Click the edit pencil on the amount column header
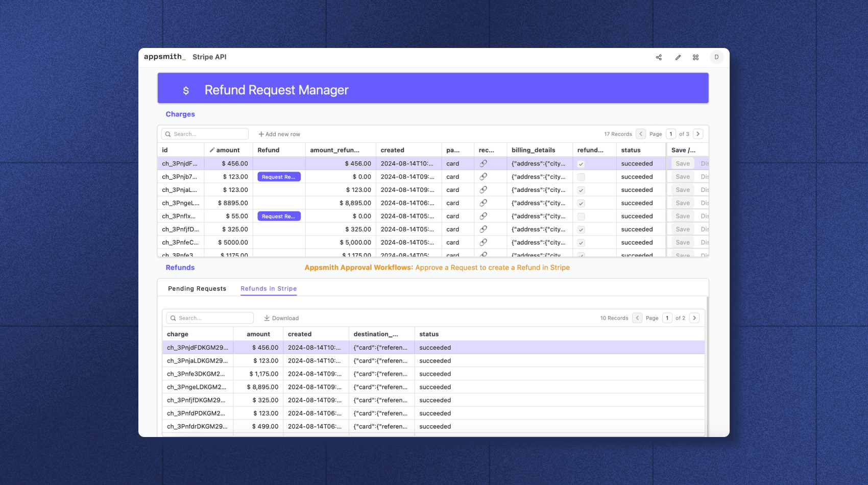 212,150
